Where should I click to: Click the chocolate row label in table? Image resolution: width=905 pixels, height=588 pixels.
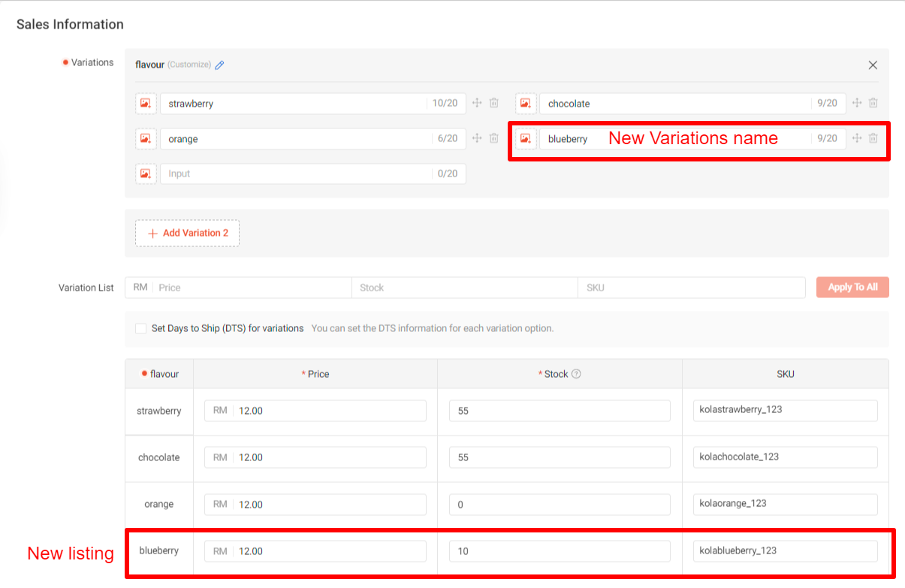pyautogui.click(x=159, y=457)
